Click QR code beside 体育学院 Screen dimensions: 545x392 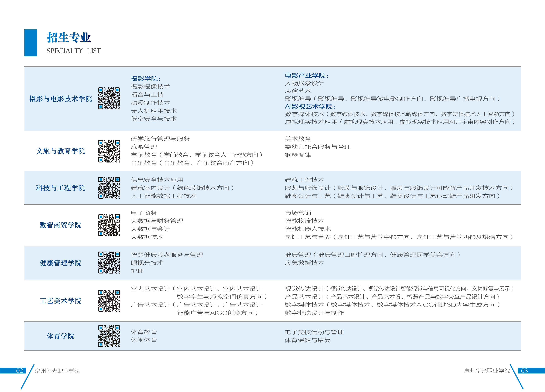[x=109, y=336]
